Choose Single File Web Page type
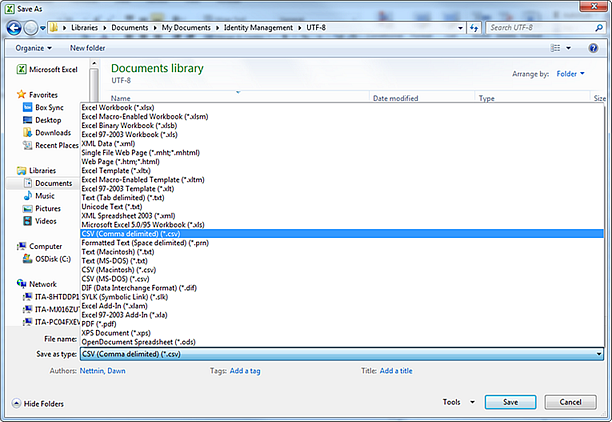Viewport: 612px width, 422px height. point(342,152)
